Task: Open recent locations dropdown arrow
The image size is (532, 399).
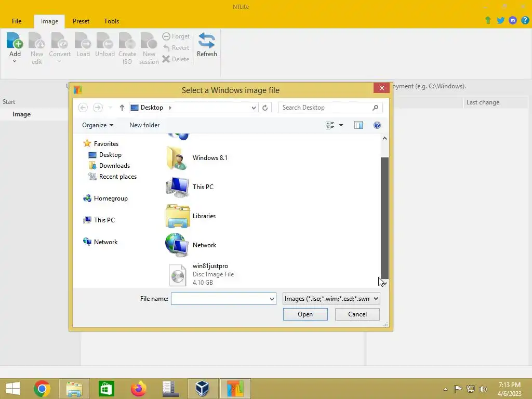Action: pos(110,108)
